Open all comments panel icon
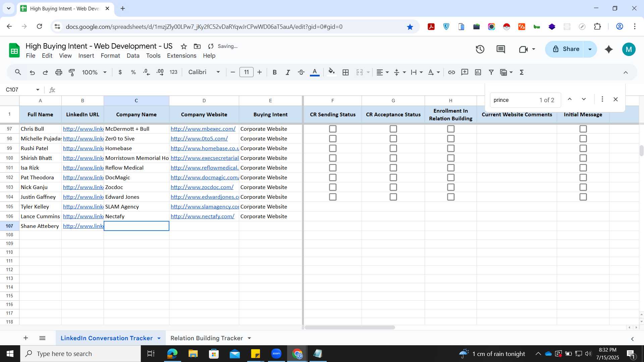This screenshot has width=644, height=362. pos(501,50)
